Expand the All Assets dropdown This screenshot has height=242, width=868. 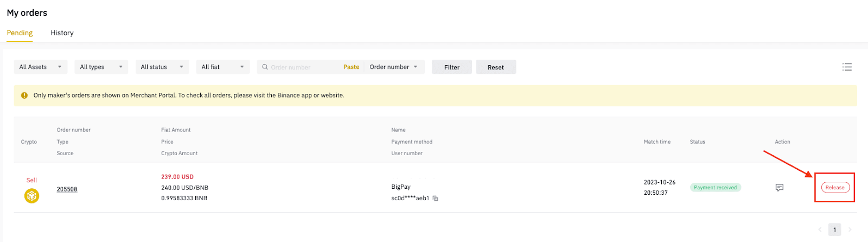41,67
